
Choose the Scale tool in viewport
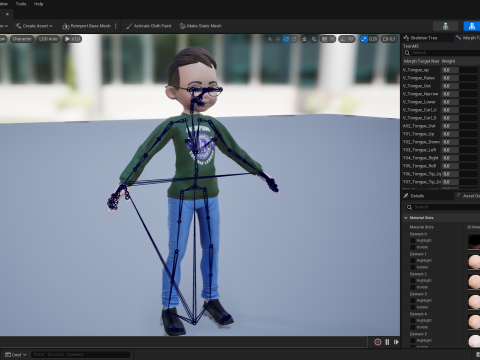click(x=294, y=39)
